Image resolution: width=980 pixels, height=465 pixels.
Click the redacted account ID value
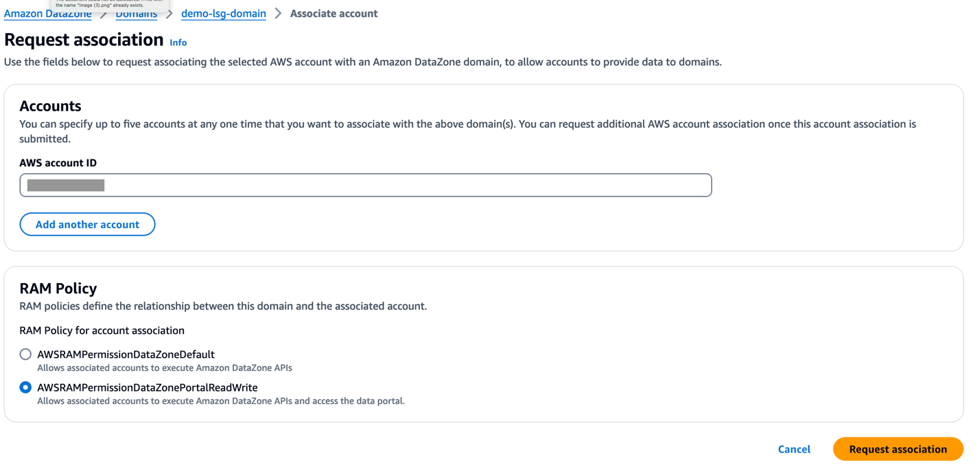tap(66, 185)
